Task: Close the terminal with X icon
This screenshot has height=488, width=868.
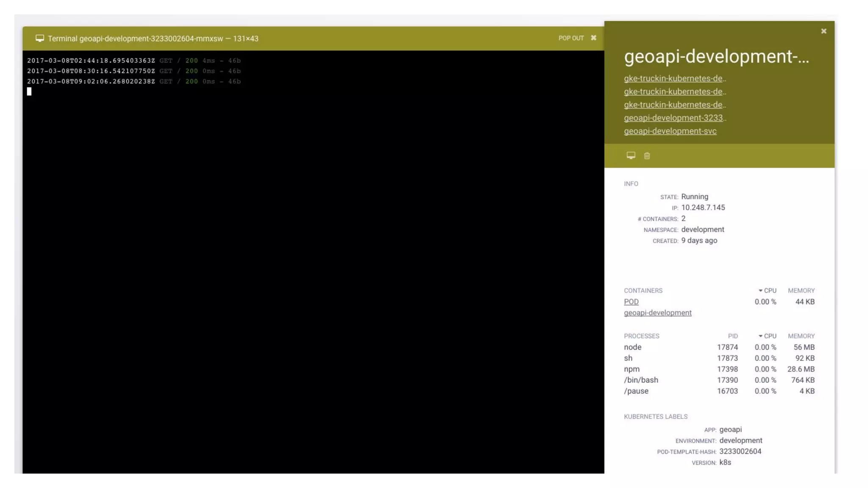Action: tap(593, 38)
